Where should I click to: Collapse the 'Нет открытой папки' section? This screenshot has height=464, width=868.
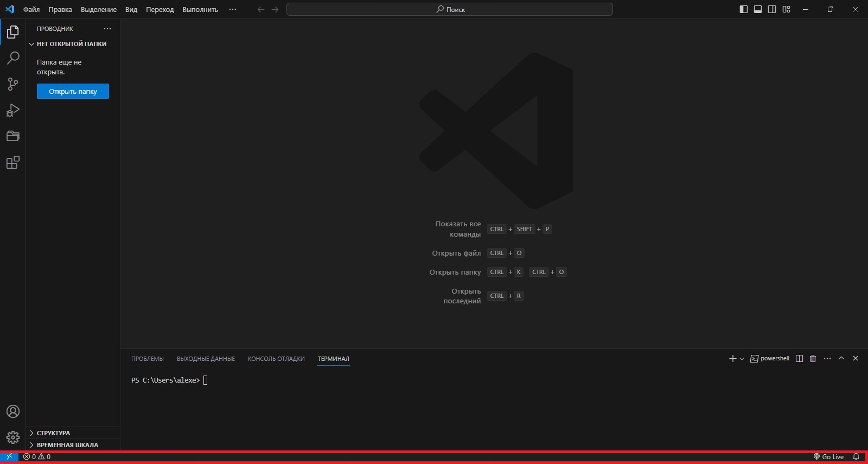click(73, 44)
